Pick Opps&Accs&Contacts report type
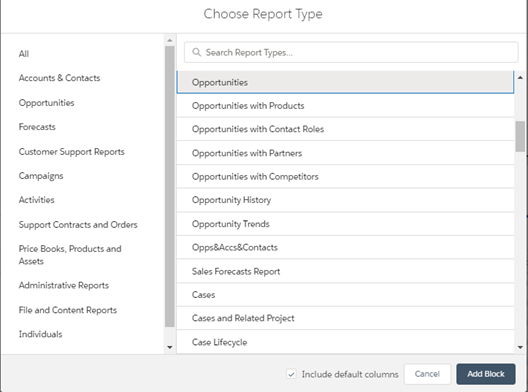The height and width of the screenshot is (392, 528). pyautogui.click(x=345, y=248)
